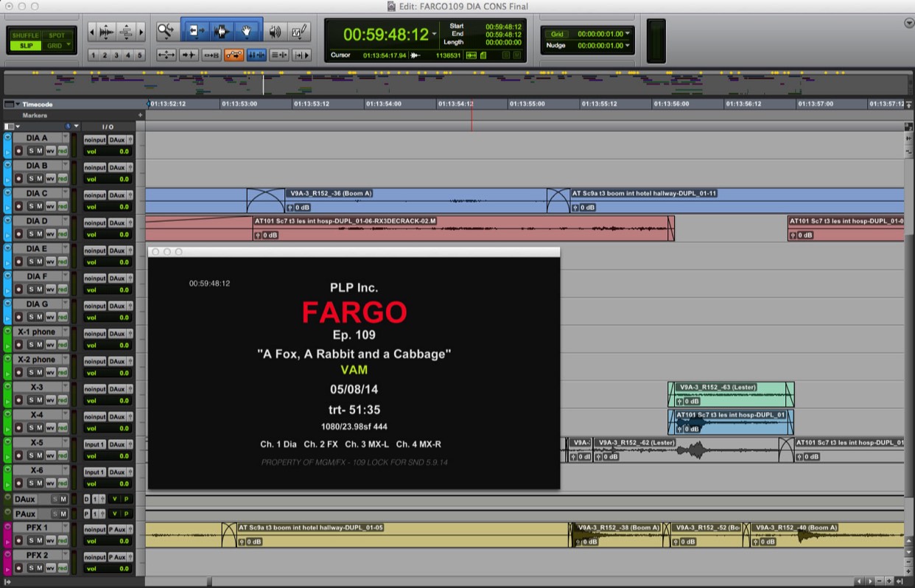Recall zoom preset 3
This screenshot has width=915, height=588.
coord(116,55)
